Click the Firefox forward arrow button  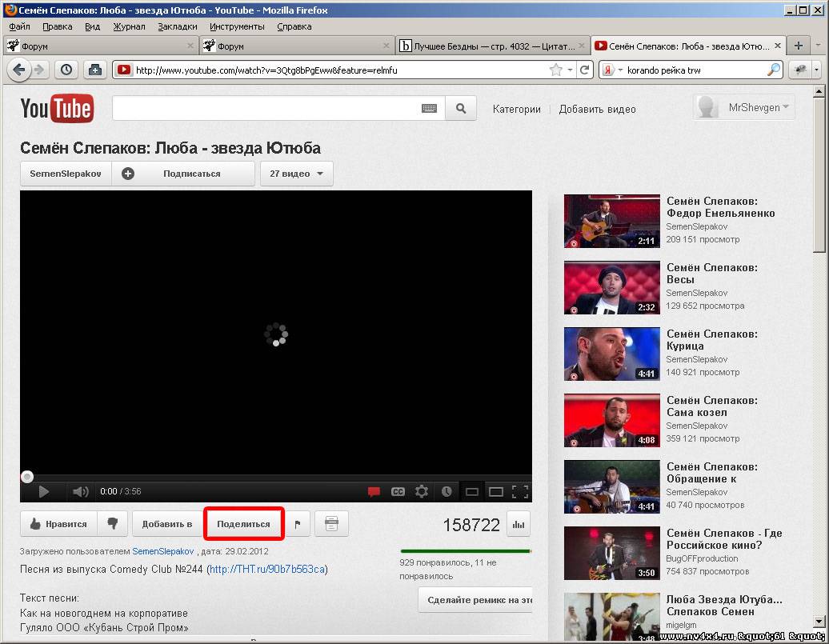(38, 70)
